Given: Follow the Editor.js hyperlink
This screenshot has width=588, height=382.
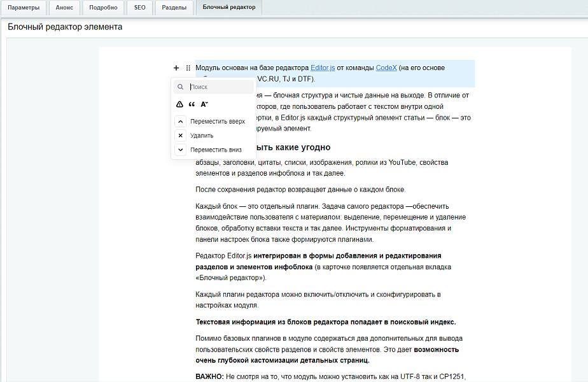Looking at the screenshot, I should point(323,68).
